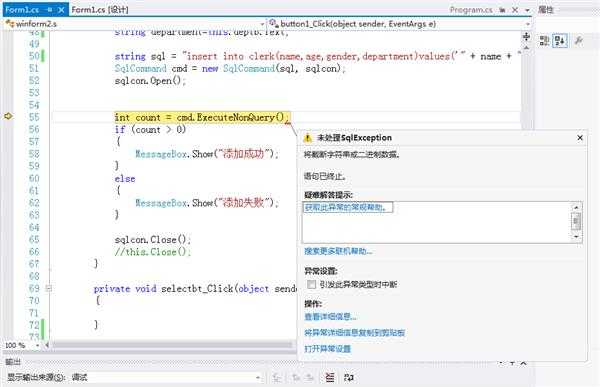Sort properties alphabetically in 属性 panel
The image size is (600, 387).
[560, 41]
